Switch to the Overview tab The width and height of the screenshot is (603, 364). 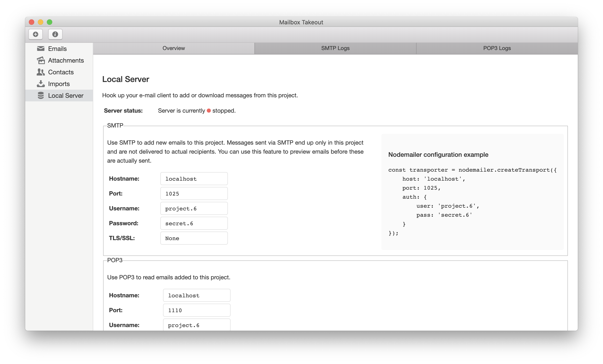tap(174, 48)
